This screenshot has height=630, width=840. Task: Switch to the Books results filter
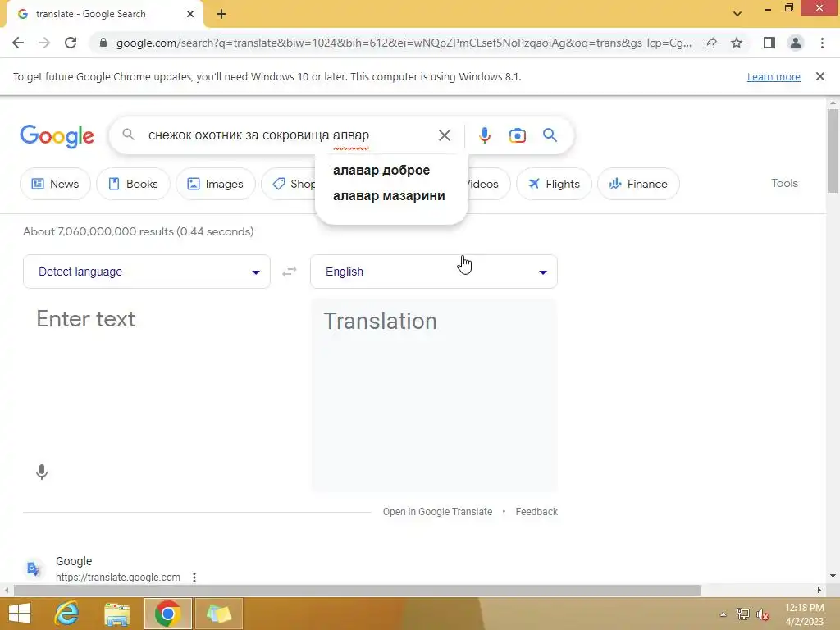pyautogui.click(x=133, y=184)
